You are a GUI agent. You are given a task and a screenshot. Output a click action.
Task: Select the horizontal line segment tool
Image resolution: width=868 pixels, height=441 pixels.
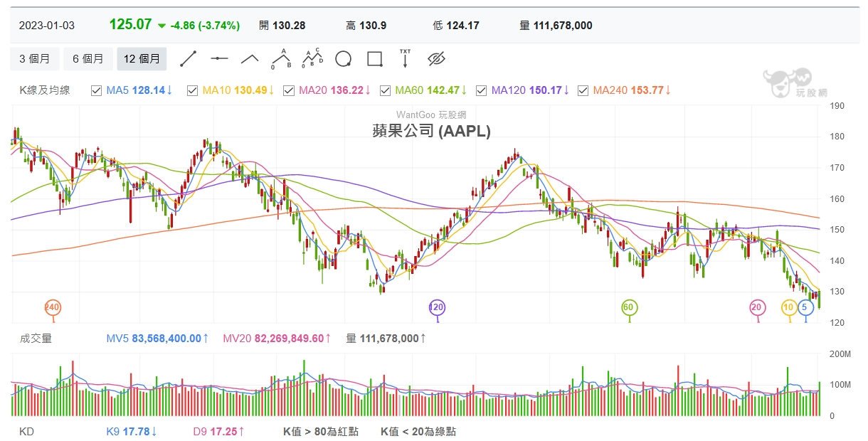[219, 59]
